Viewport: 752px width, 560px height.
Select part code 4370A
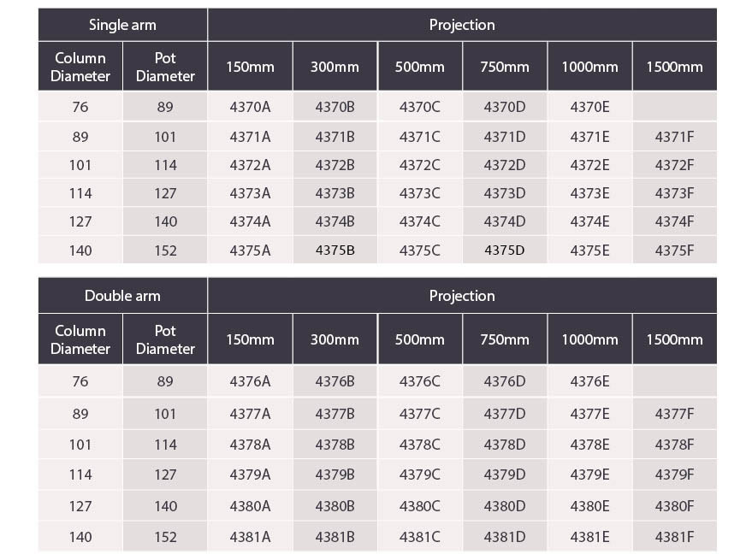250,106
